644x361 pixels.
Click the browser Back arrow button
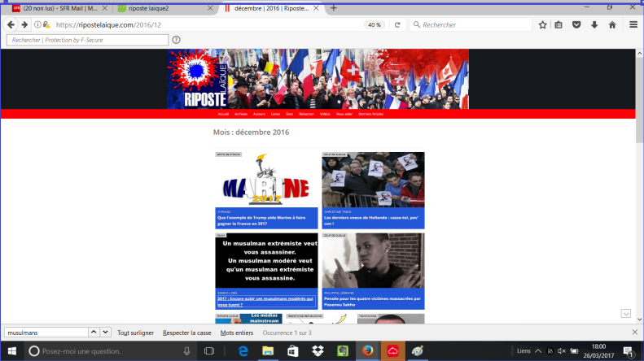pos(11,24)
